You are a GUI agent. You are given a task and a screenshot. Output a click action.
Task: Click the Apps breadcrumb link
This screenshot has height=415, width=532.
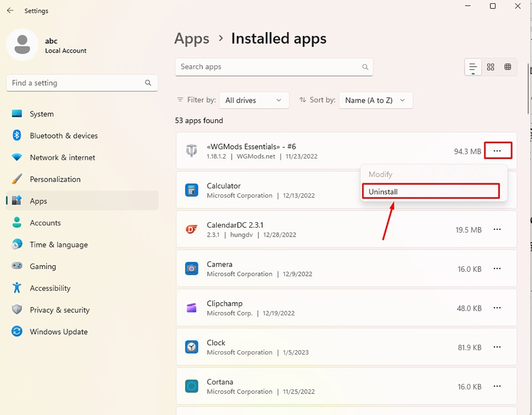click(192, 39)
